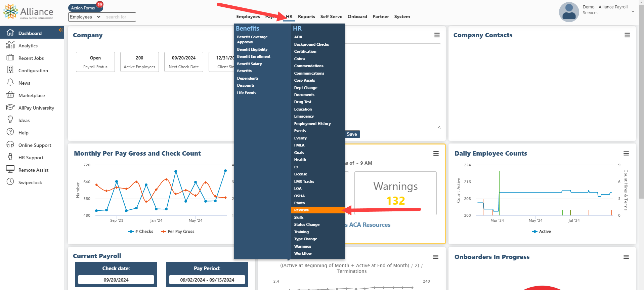Open the Employees top menu
The image size is (644, 290).
248,16
